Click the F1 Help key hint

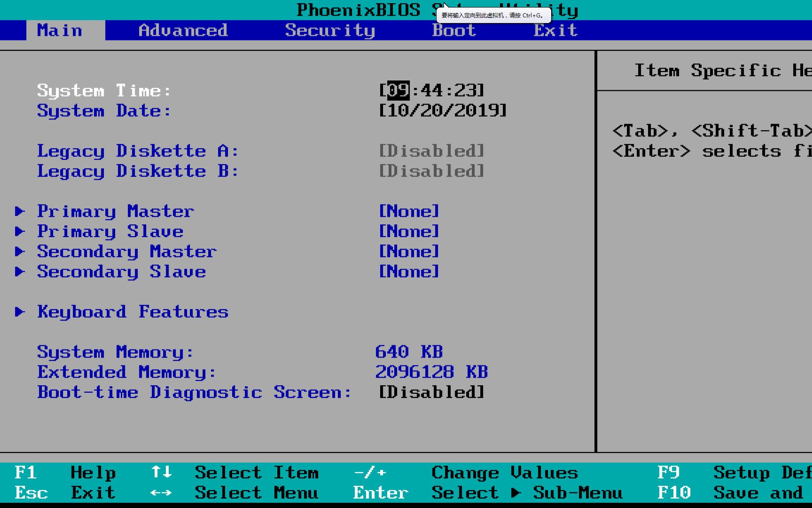pos(65,473)
